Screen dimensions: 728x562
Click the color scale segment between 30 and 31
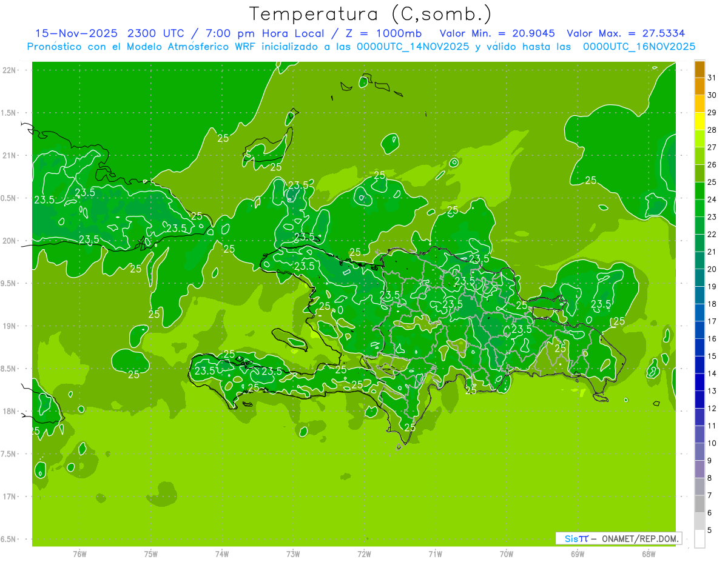tap(699, 87)
